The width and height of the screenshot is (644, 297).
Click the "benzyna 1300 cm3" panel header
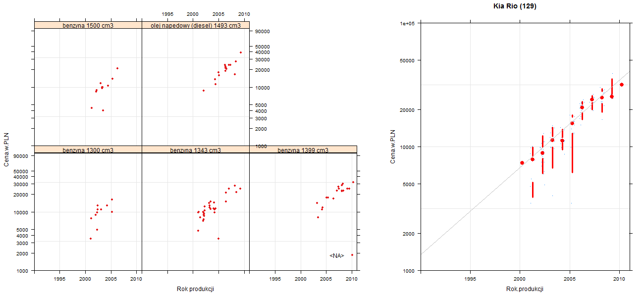point(88,149)
